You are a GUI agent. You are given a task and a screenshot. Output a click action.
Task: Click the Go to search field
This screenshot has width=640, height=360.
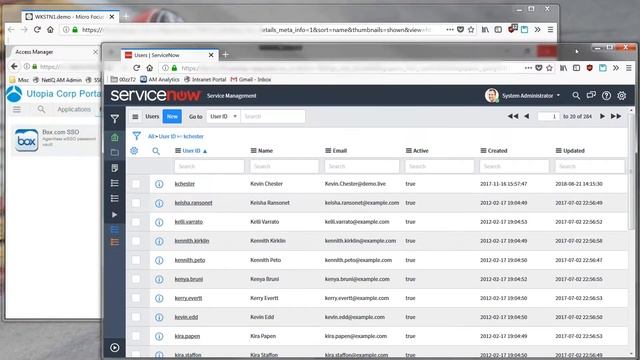[x=273, y=116]
